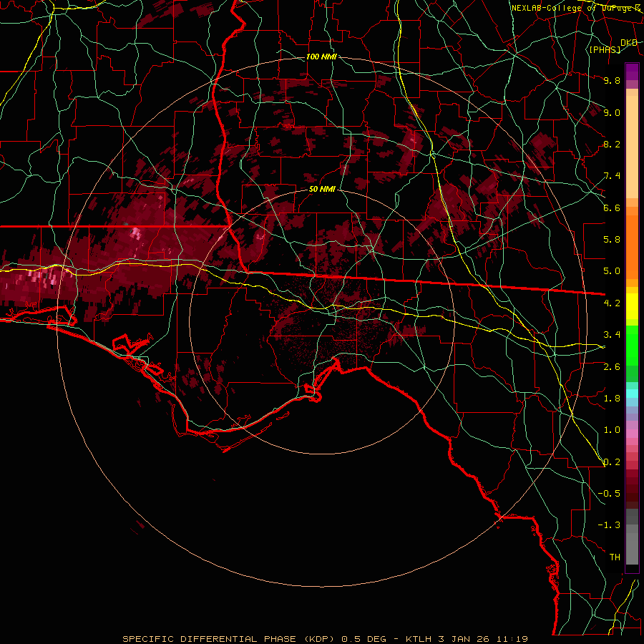Click the 50 NMI range ring label
Image resolution: width=644 pixels, height=644 pixels.
322,189
